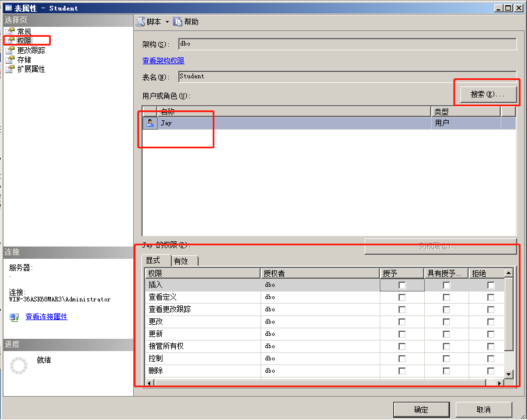This screenshot has height=420, width=527.
Task: Click permissions list scroll up arrow
Action: pyautogui.click(x=508, y=273)
